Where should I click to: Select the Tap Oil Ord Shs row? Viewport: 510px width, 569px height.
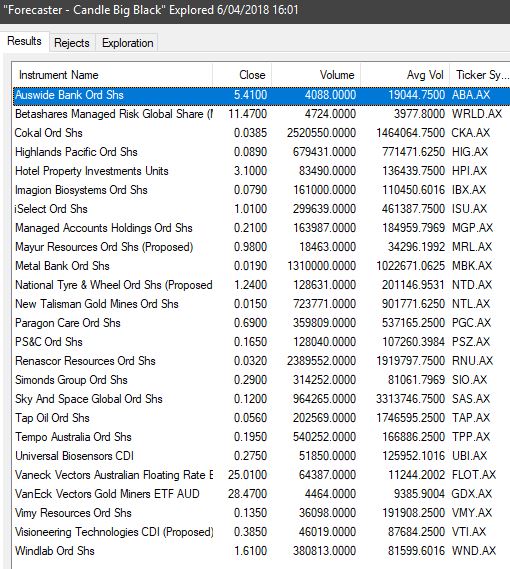pos(261,418)
